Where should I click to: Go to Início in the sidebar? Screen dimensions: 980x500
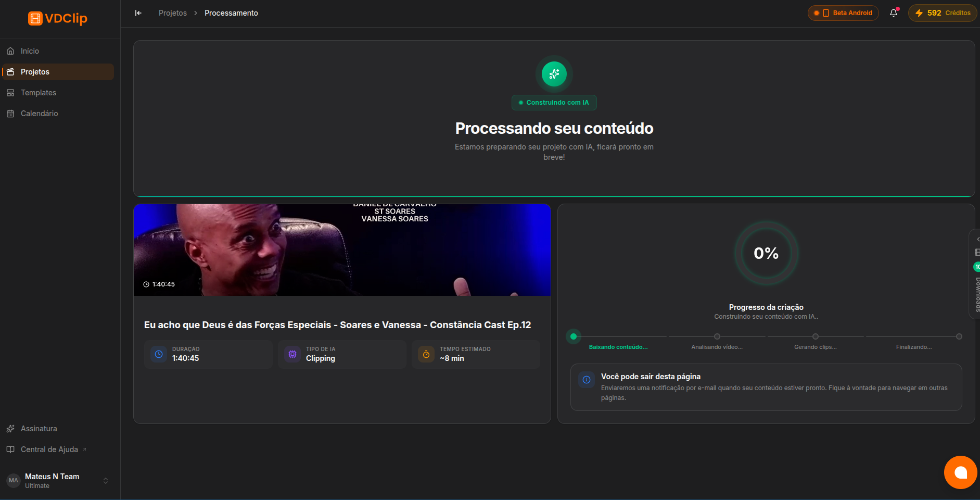58,51
